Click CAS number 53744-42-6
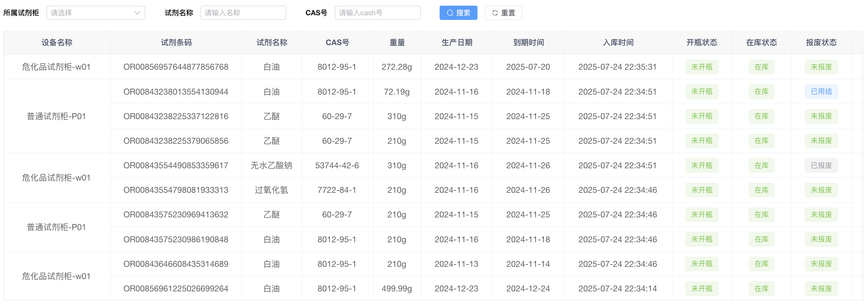Viewport: 868px width, 306px height. coord(337,166)
